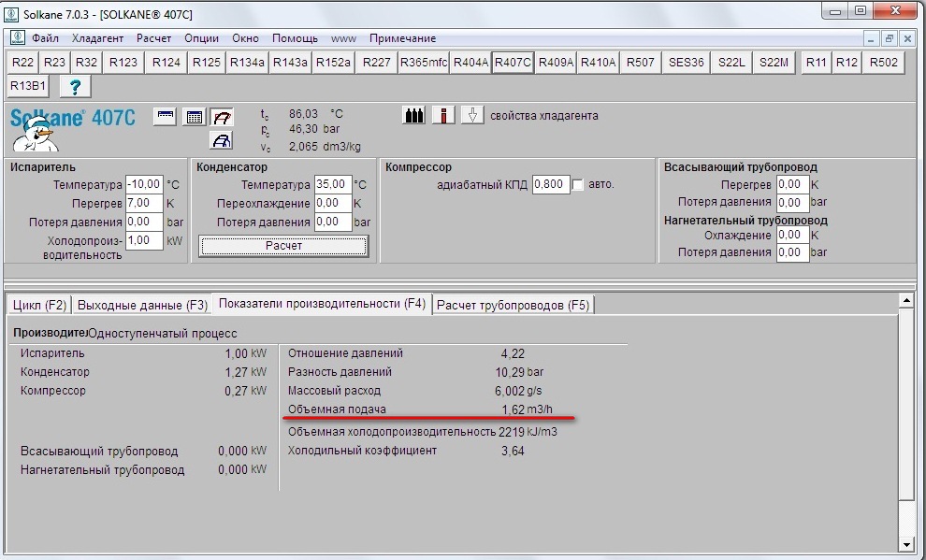
Task: Open the Хладагент menu
Action: 97,38
